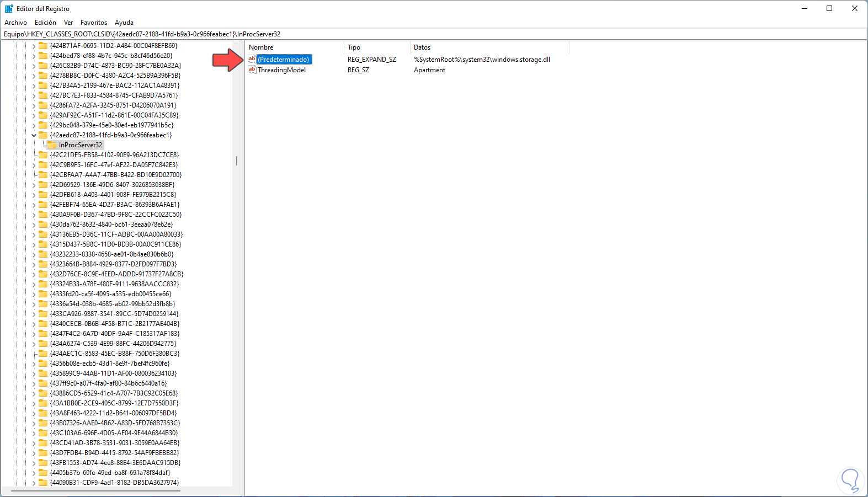Click the Registry Editor app icon in title bar
Viewport: 868px width, 497px height.
(x=9, y=8)
